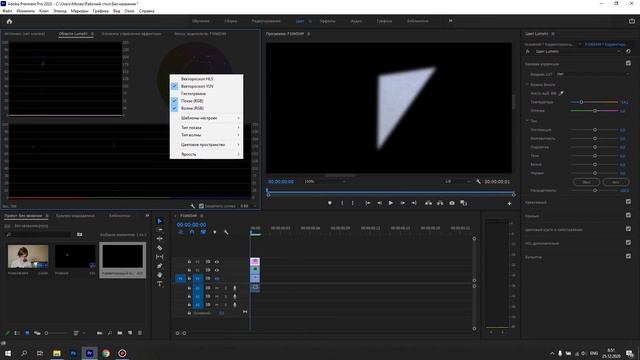Export frame with camera icon
The image size is (640, 360).
pyautogui.click(x=452, y=203)
